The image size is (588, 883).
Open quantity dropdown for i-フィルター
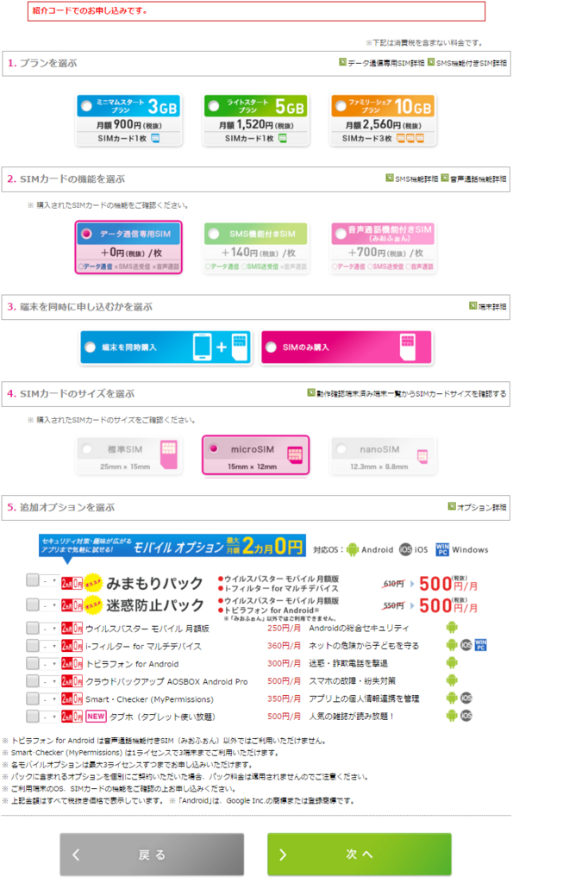click(x=49, y=646)
